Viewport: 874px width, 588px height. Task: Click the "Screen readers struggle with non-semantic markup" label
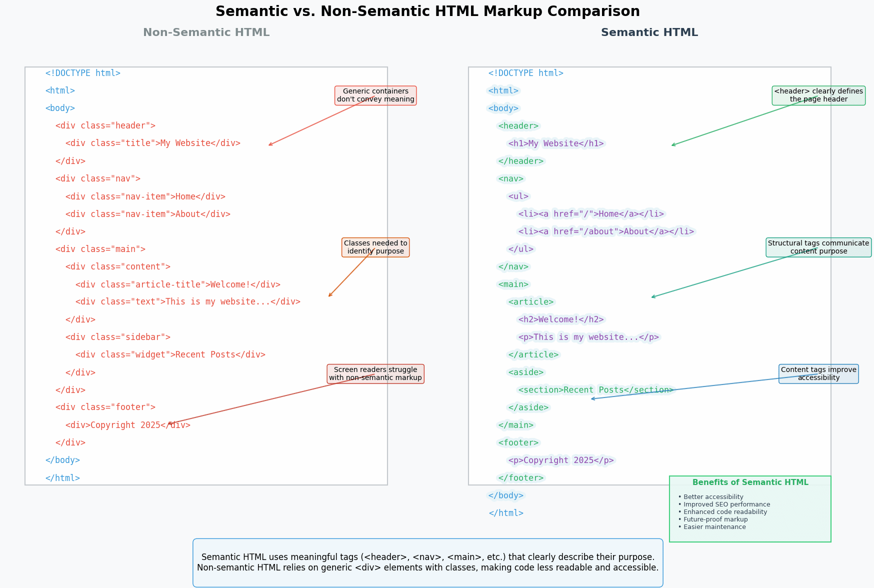point(375,373)
